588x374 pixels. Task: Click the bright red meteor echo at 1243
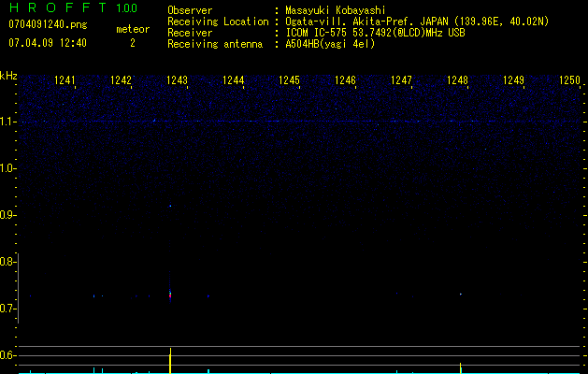(170, 296)
